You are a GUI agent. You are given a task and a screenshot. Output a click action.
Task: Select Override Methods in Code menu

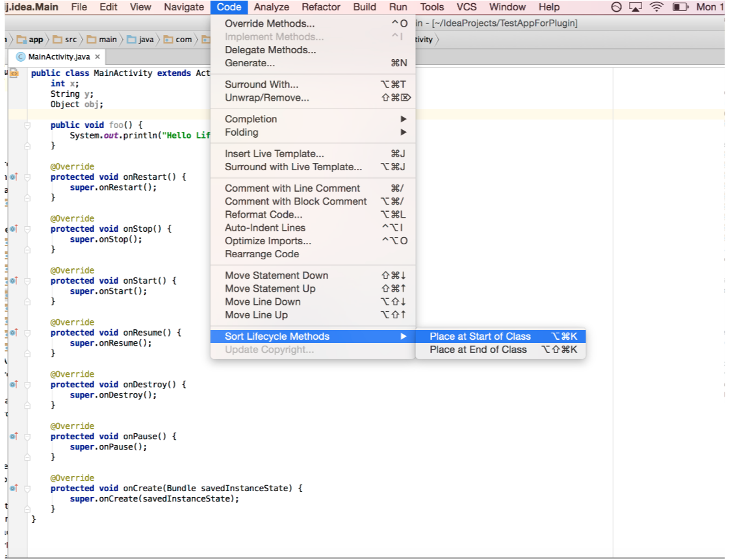tap(313, 23)
